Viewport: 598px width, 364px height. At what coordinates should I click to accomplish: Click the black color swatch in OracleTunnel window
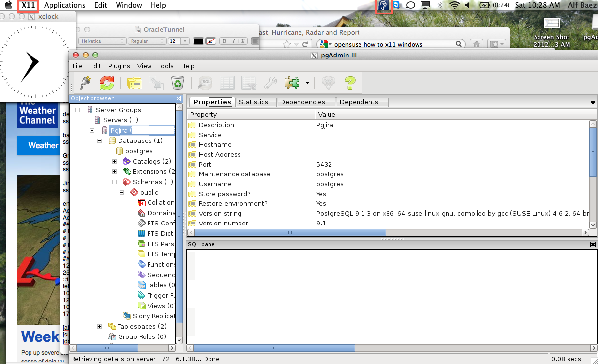click(198, 41)
